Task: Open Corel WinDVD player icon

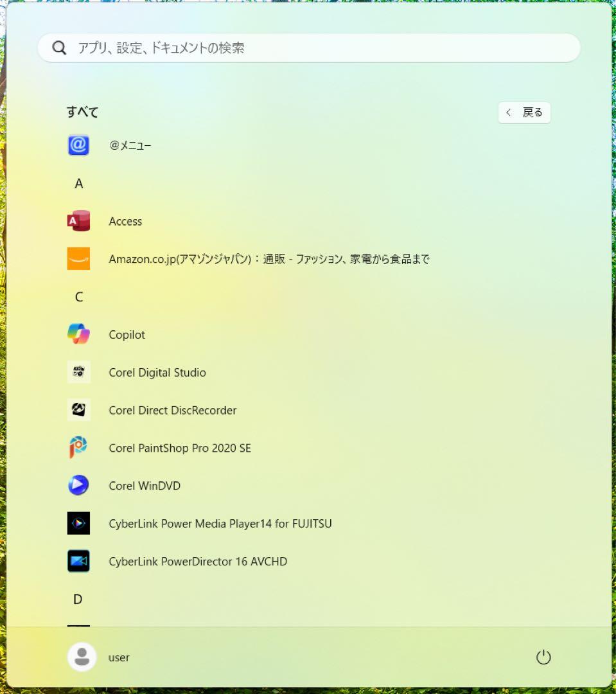Action: click(x=78, y=486)
